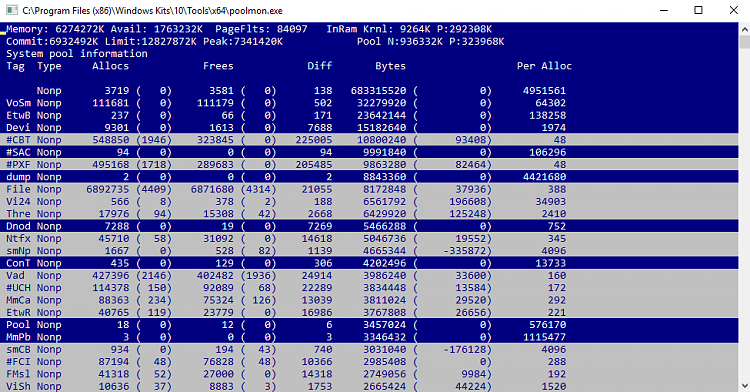The height and width of the screenshot is (392, 750).
Task: Click the bytes change value 196608
Action: click(x=467, y=201)
